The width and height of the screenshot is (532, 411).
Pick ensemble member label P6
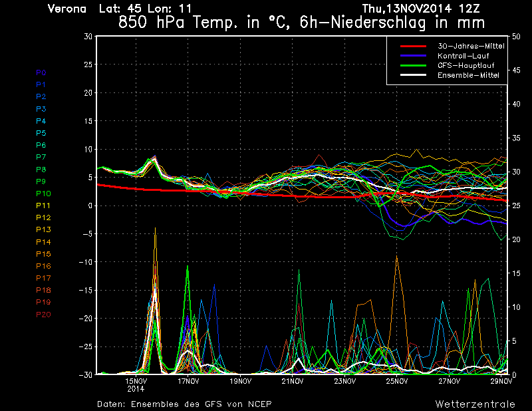point(41,145)
